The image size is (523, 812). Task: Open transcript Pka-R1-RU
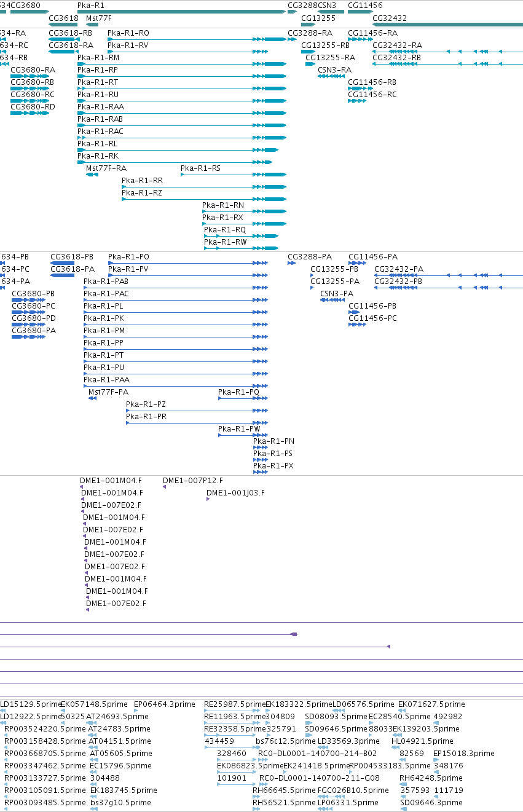[x=98, y=95]
